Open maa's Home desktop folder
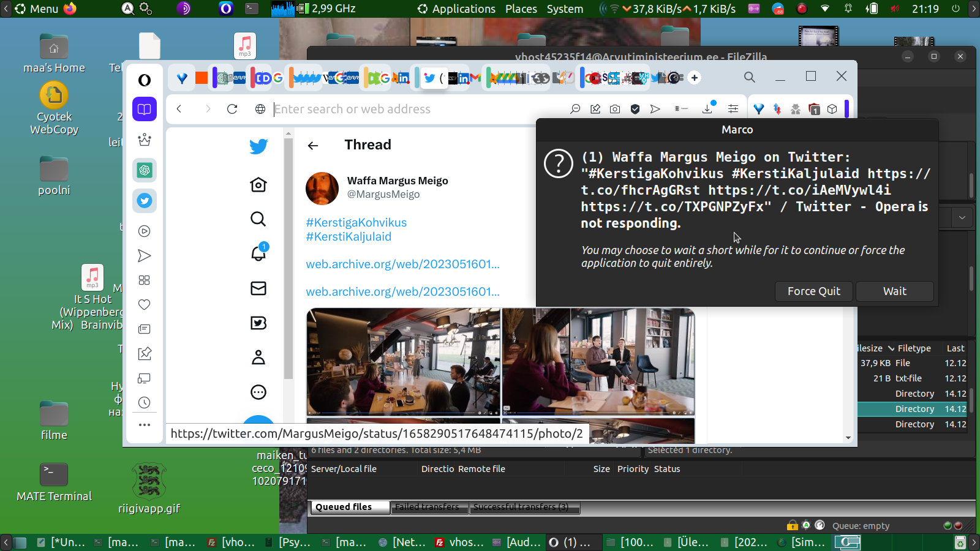This screenshot has width=980, height=551. pos(54,53)
